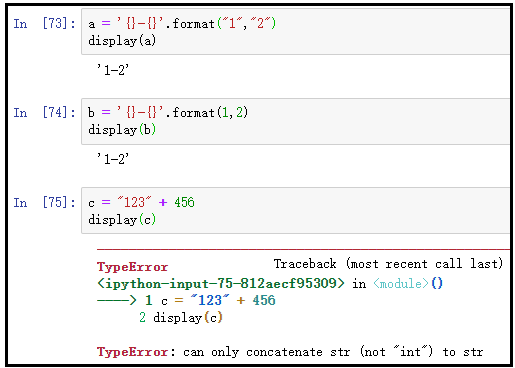
Task: Click the ipython-input-75-812aecf95309 reference
Action: click(x=221, y=284)
